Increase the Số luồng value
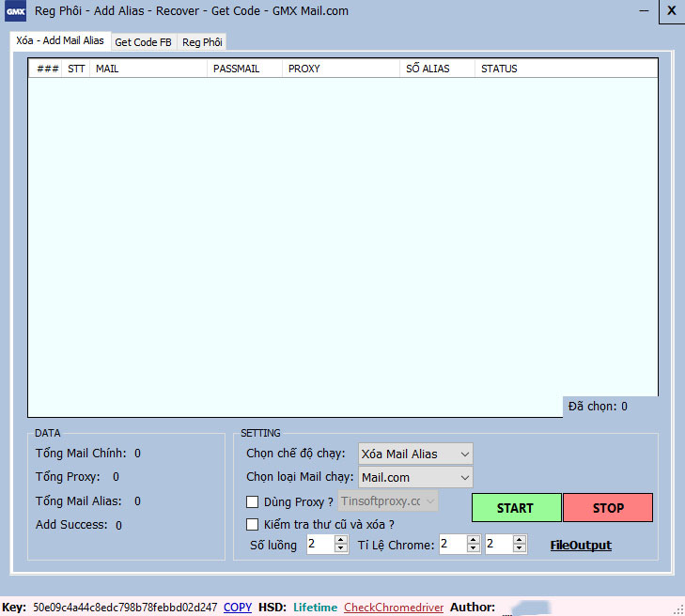The height and width of the screenshot is (616, 685). 341,540
